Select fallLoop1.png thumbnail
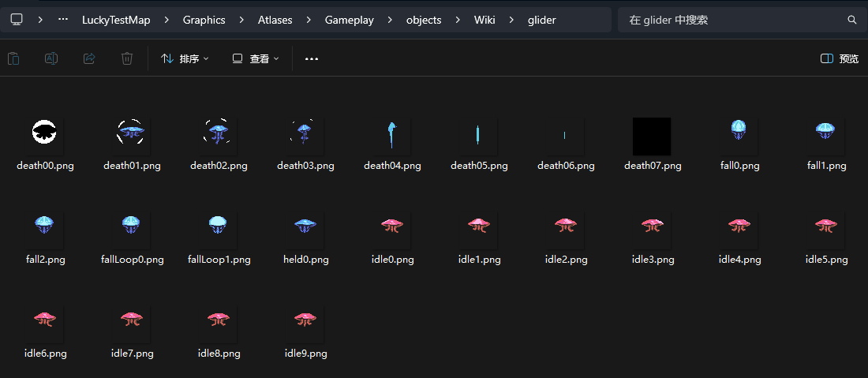 pyautogui.click(x=218, y=230)
